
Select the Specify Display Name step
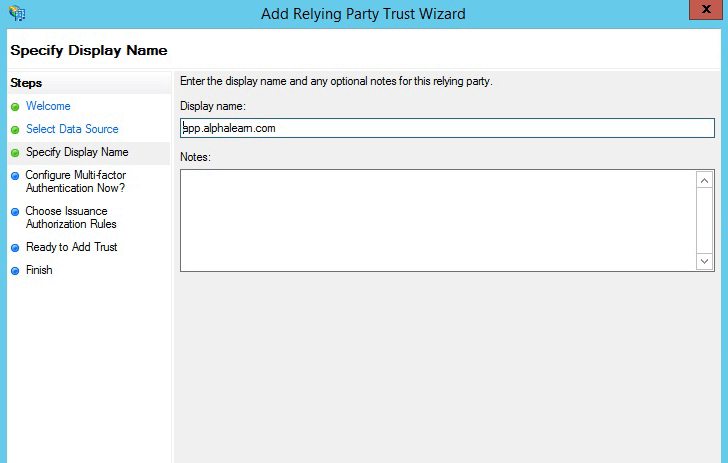pyautogui.click(x=77, y=152)
